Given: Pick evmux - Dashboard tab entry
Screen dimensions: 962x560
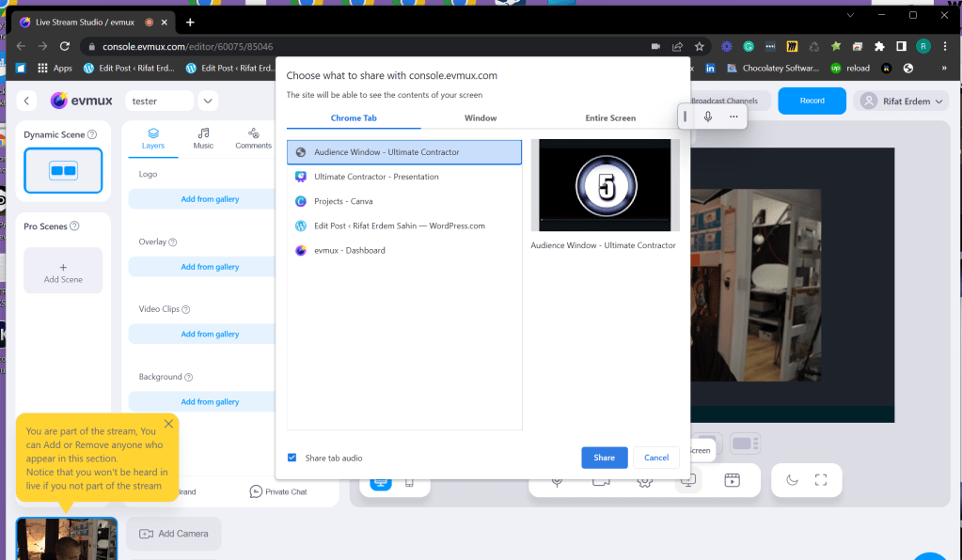Looking at the screenshot, I should pyautogui.click(x=404, y=250).
